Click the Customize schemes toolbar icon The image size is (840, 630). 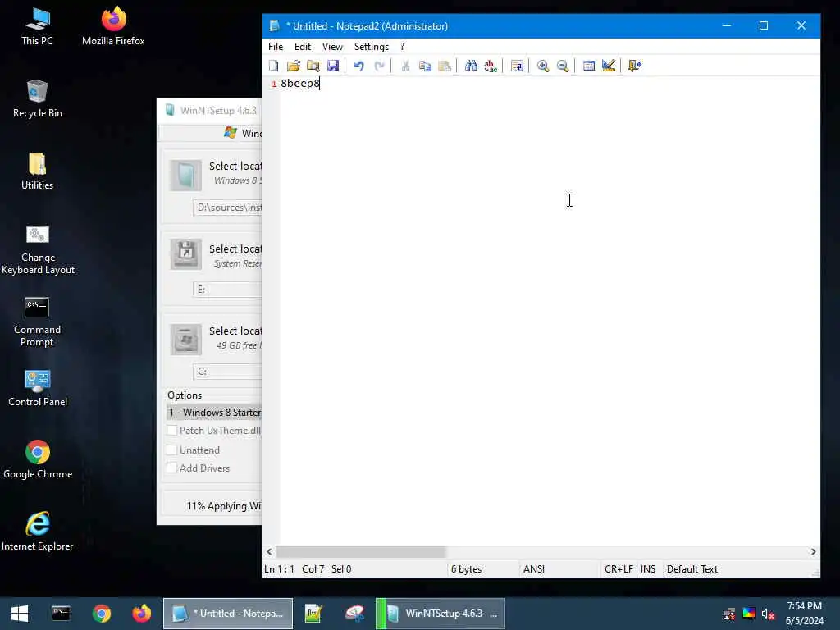(609, 66)
